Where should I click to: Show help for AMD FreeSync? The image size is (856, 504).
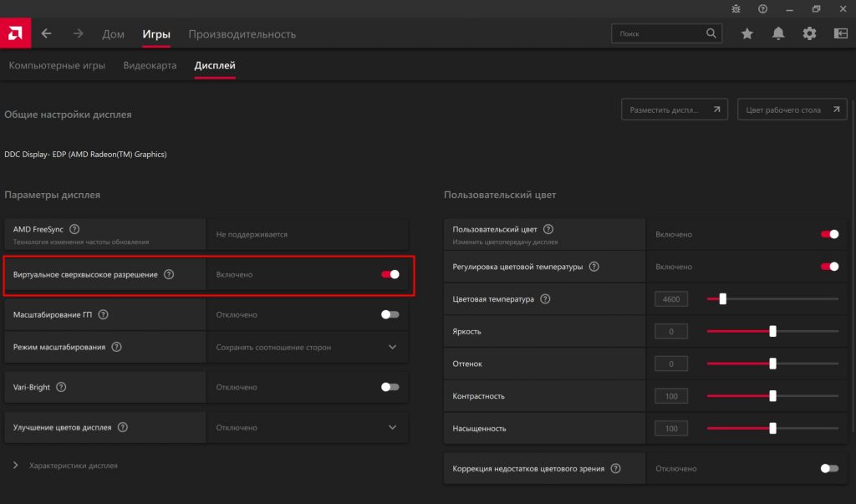[x=74, y=229]
